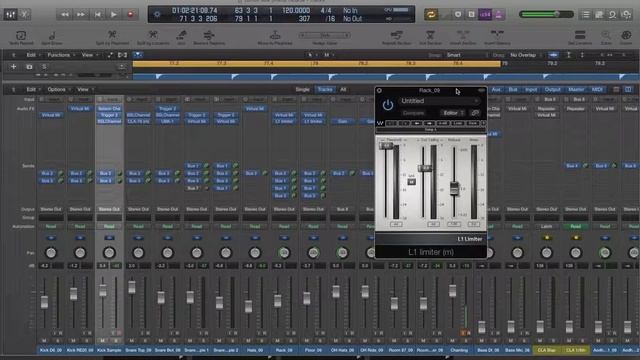640x360 pixels.
Task: Open the Editors scissors button beside Mixer
Action: pos(24,15)
